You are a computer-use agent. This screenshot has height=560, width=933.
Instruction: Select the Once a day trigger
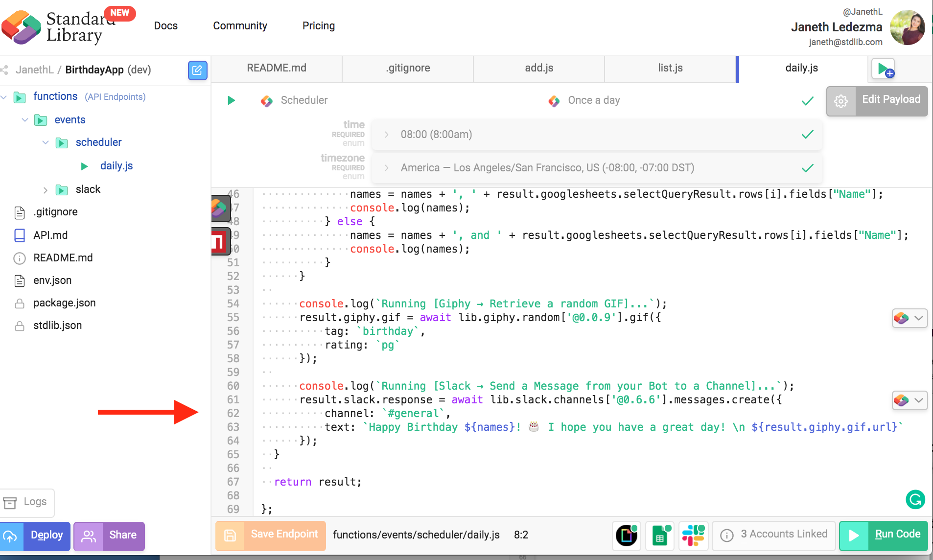coord(594,101)
